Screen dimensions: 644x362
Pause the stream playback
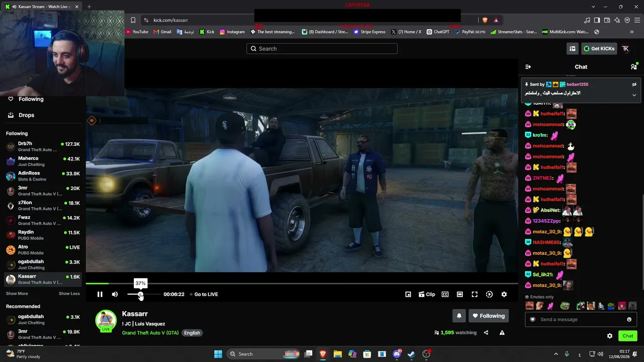pos(100,294)
